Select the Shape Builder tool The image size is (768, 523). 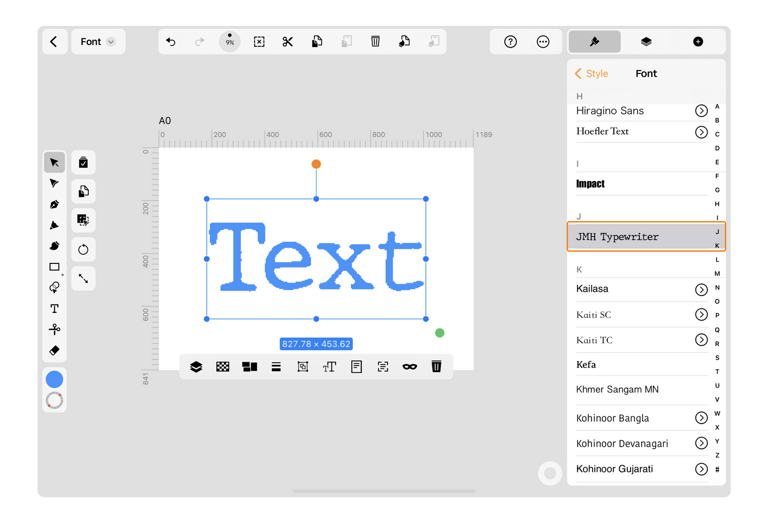(54, 287)
